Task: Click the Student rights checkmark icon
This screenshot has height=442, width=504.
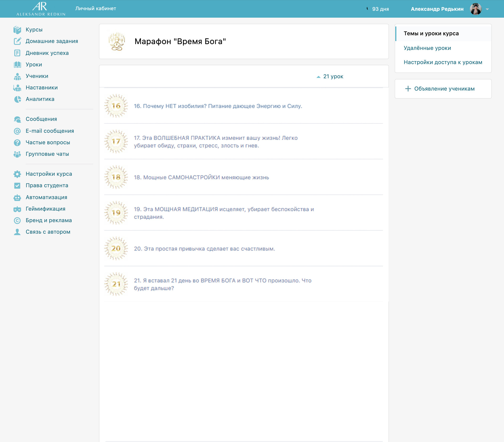Action: click(17, 186)
